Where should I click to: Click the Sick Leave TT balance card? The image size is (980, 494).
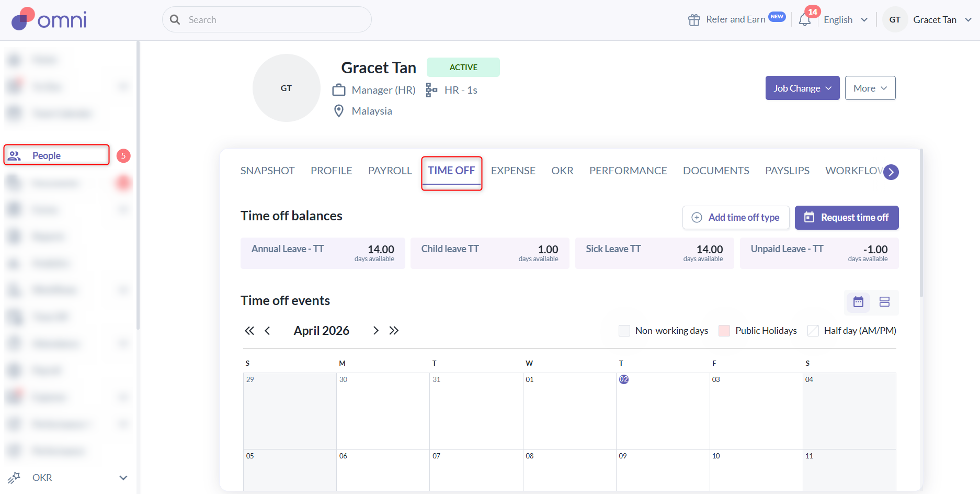655,253
